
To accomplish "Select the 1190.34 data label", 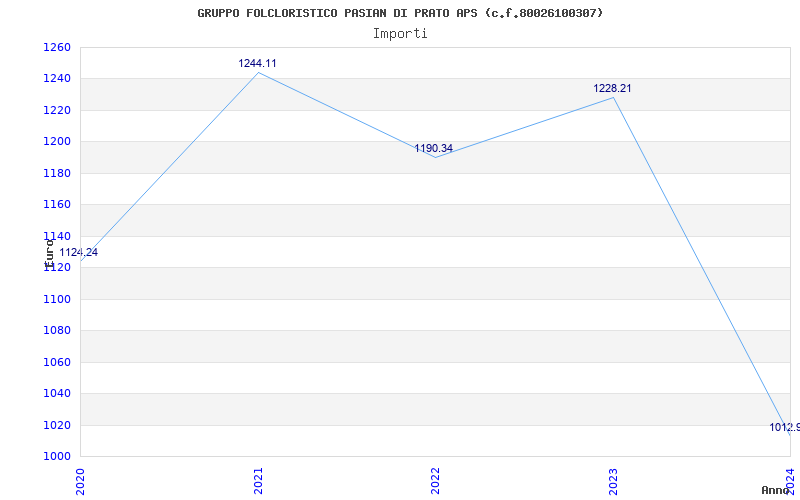I will pyautogui.click(x=433, y=148).
